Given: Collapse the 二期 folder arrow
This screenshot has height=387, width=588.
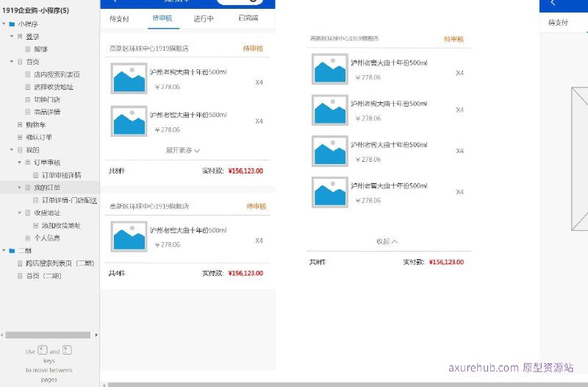Looking at the screenshot, I should point(4,250).
